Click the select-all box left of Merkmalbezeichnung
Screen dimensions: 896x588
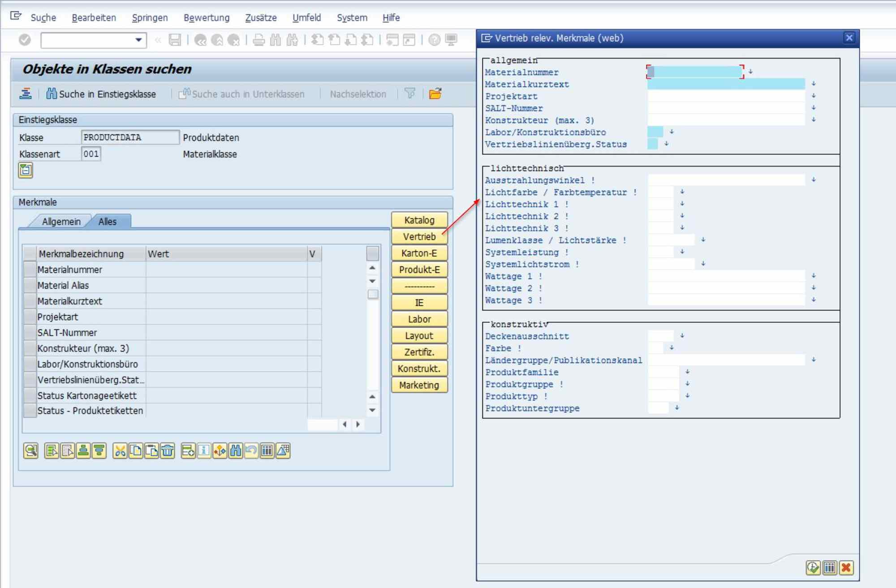pyautogui.click(x=30, y=253)
